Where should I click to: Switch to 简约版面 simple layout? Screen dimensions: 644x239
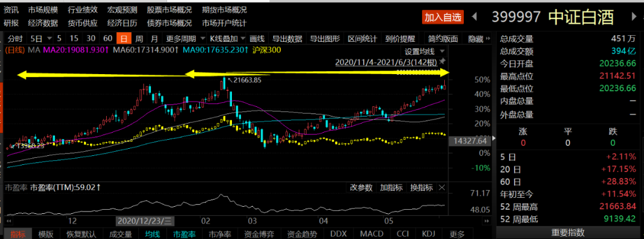pyautogui.click(x=442, y=39)
